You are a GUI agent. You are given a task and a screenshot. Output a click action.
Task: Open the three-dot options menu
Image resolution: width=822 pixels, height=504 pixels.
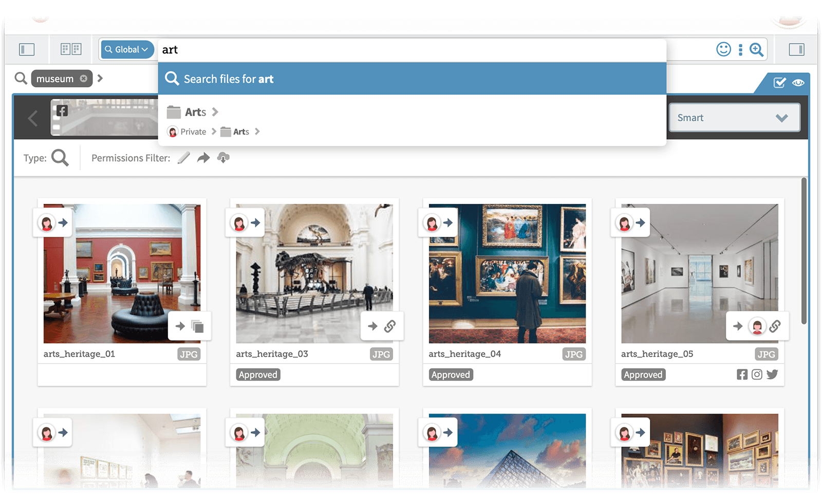coord(740,49)
